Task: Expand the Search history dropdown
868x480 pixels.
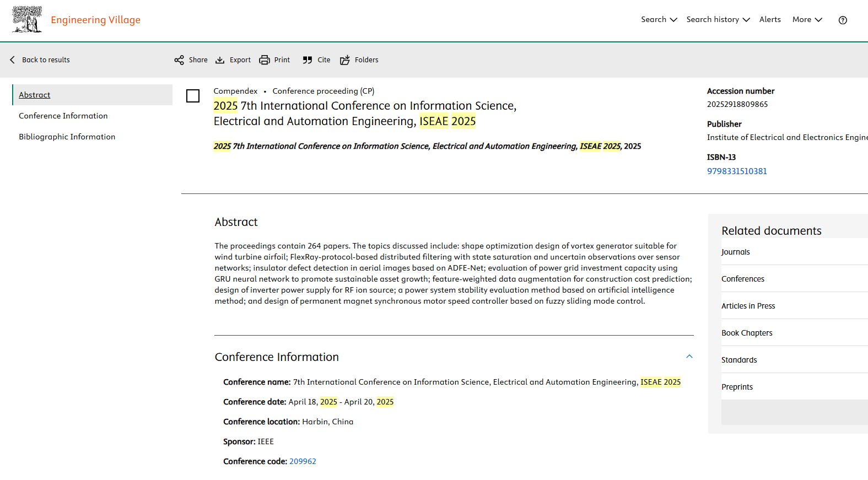Action: [x=718, y=20]
